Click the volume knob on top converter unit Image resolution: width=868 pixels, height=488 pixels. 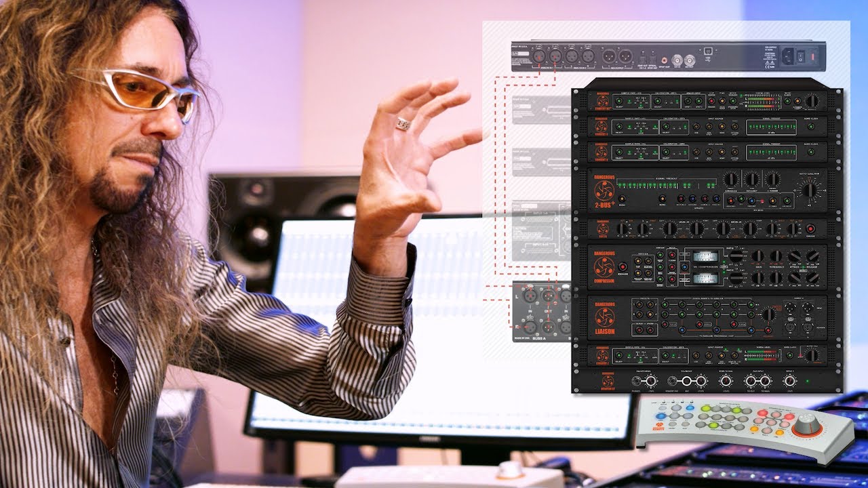pyautogui.click(x=811, y=101)
